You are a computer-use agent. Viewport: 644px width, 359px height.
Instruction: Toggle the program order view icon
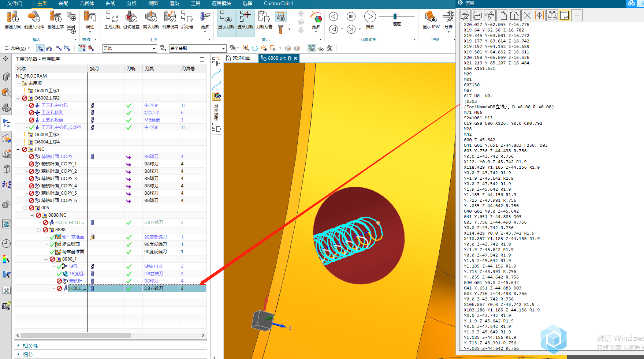[x=40, y=48]
